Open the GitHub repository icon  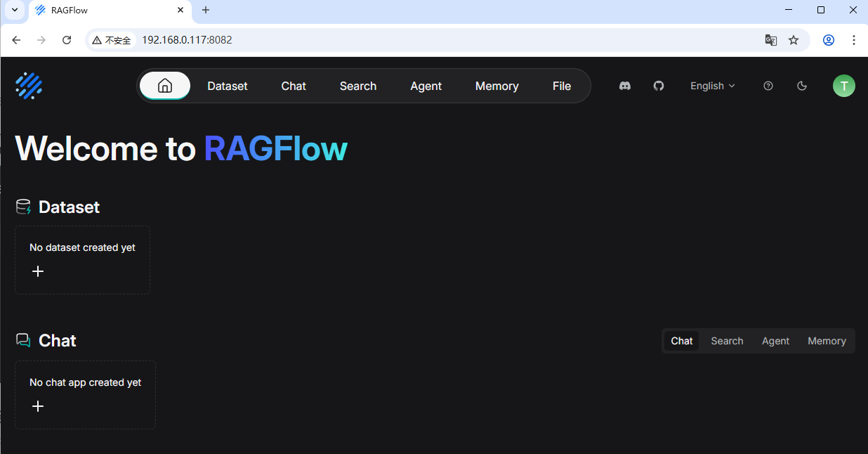tap(659, 86)
